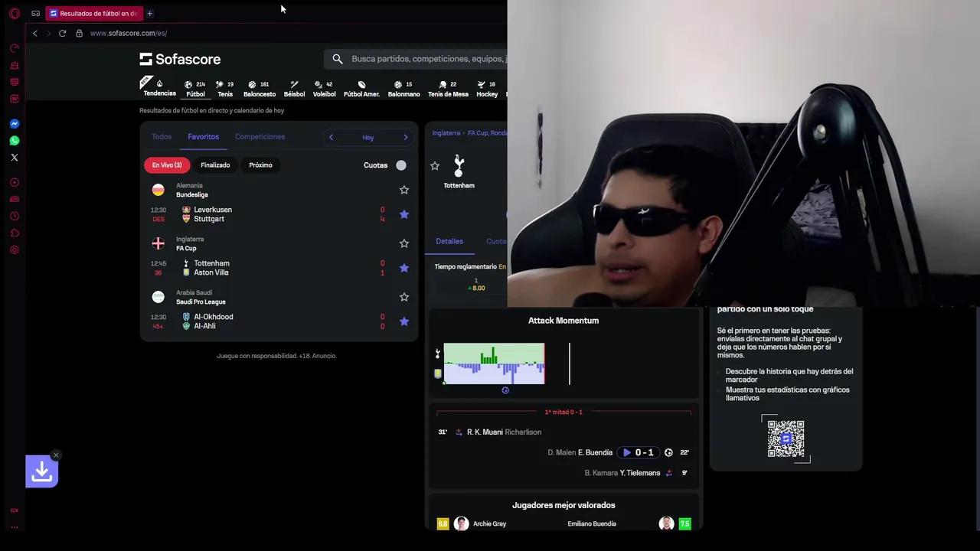The width and height of the screenshot is (980, 551).
Task: Click the browser address bar URL
Action: [129, 34]
